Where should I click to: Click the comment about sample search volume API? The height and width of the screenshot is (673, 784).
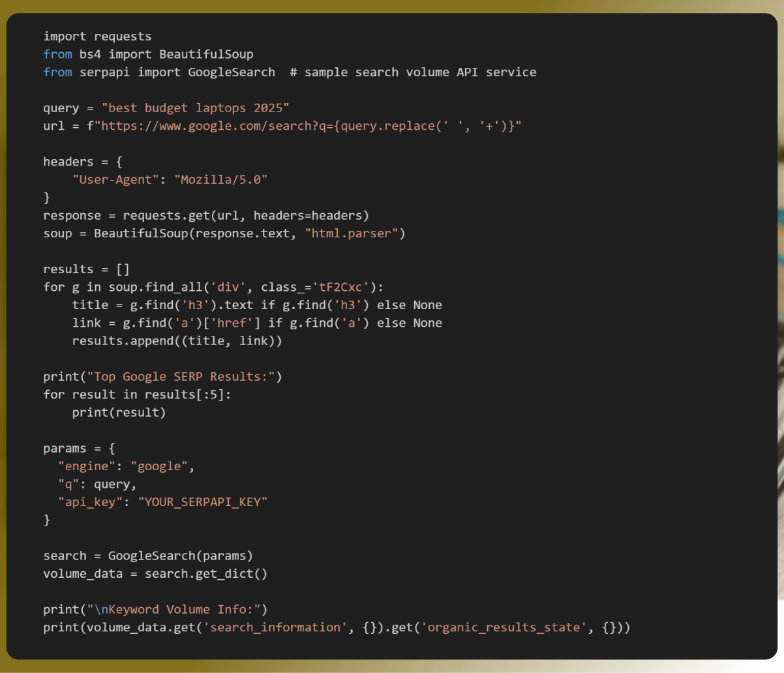pyautogui.click(x=413, y=72)
